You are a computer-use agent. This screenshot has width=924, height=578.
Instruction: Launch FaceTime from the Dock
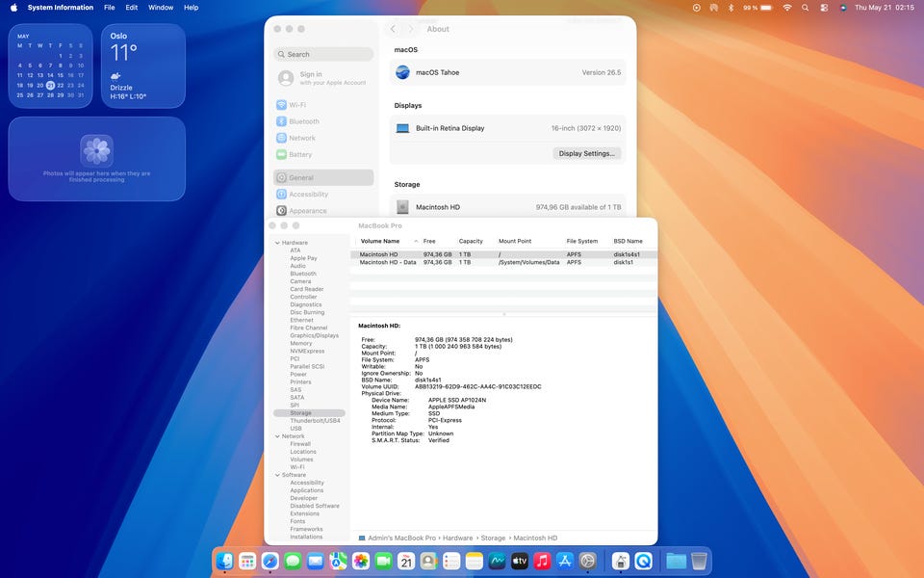click(x=384, y=561)
